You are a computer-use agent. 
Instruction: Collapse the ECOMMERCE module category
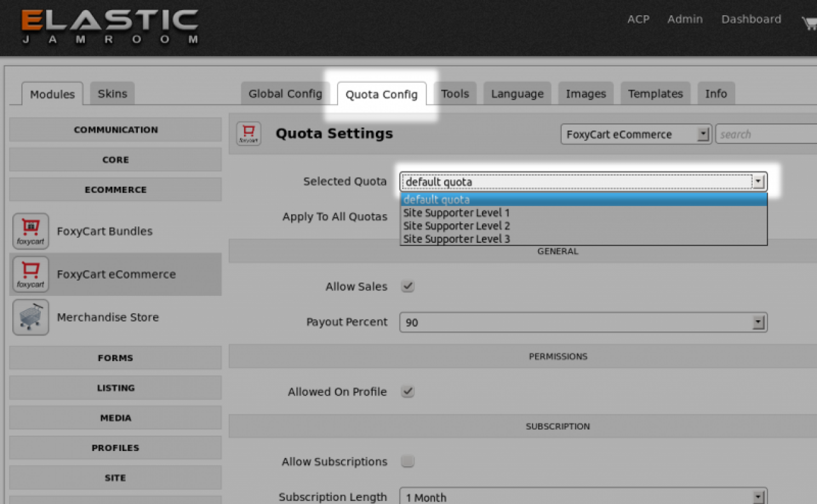tap(116, 189)
